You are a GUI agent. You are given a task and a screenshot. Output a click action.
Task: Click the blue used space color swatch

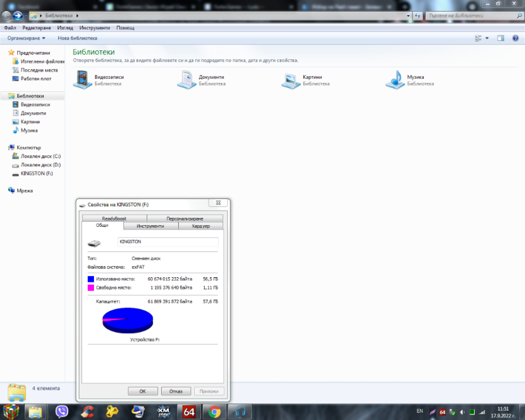click(x=91, y=279)
